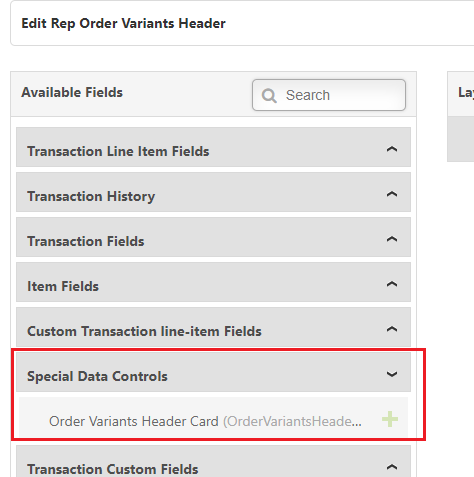The image size is (474, 477).
Task: Expand the Transaction History section title
Action: (x=91, y=196)
